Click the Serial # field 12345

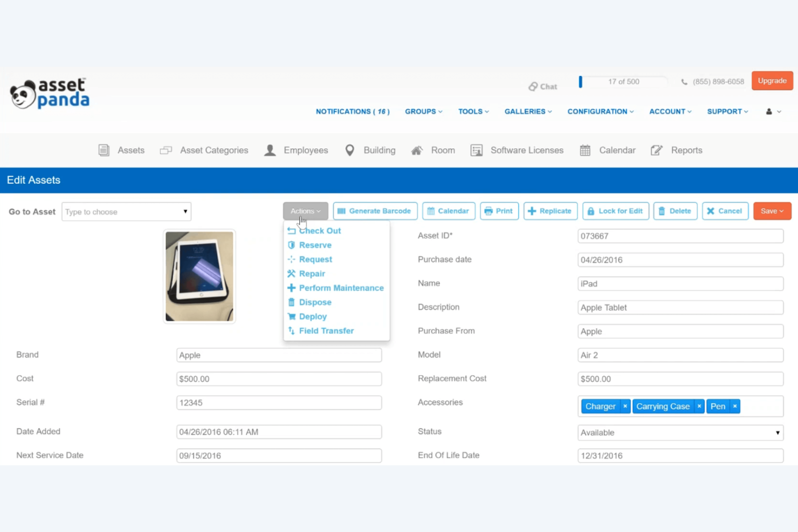point(279,403)
